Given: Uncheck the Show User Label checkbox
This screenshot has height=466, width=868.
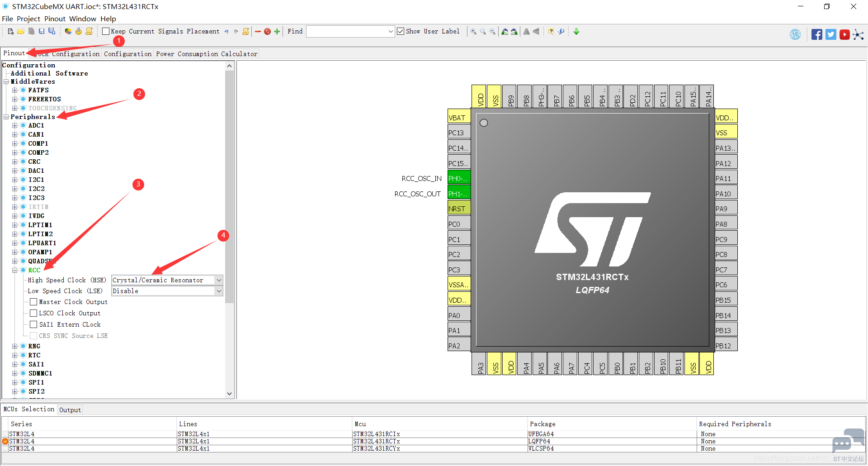Looking at the screenshot, I should (x=401, y=31).
